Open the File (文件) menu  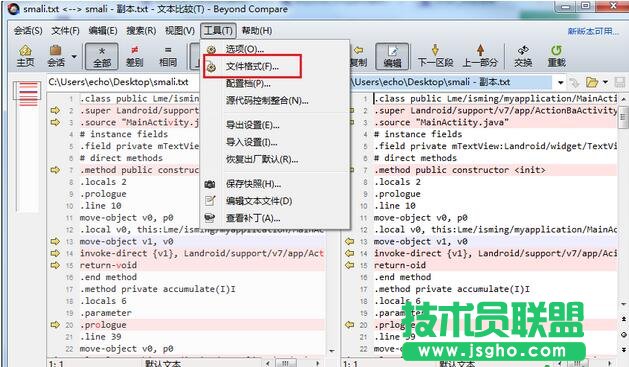65,30
